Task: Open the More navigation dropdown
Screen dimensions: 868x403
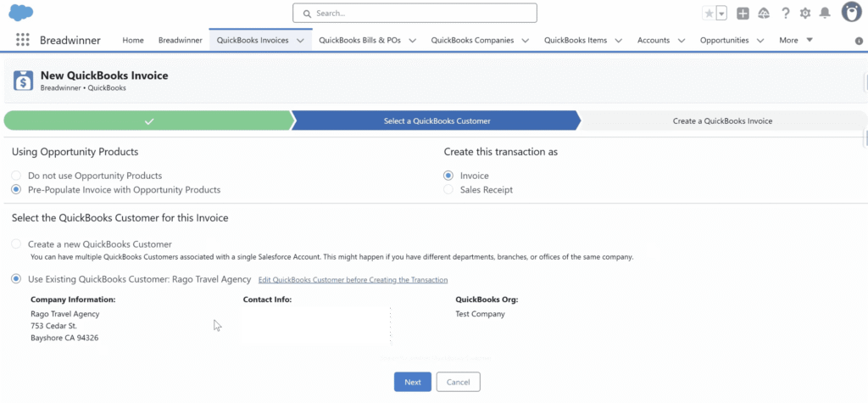Action: (x=796, y=40)
